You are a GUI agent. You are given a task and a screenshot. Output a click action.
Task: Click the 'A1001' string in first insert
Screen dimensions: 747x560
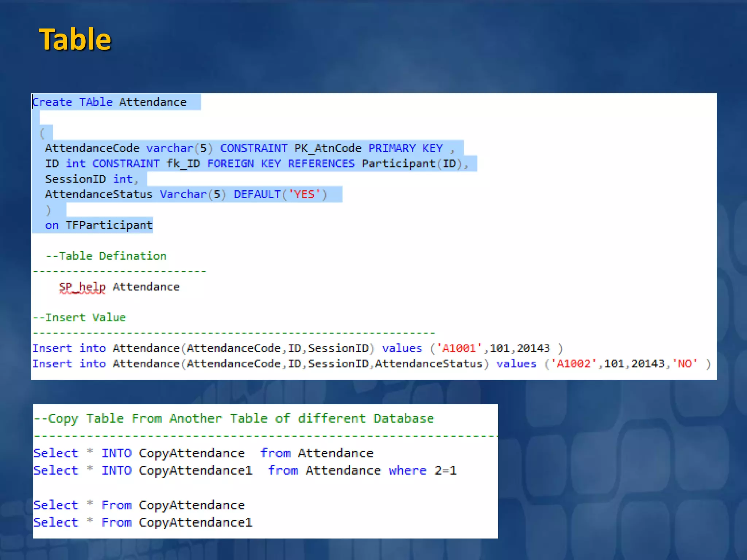459,349
